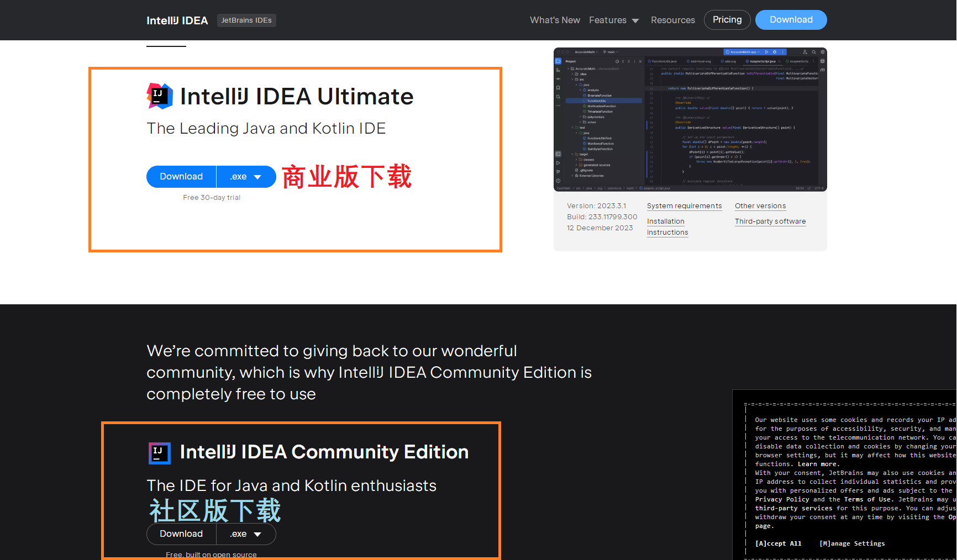This screenshot has height=560, width=957.
Task: Open the Resources menu item
Action: [672, 20]
